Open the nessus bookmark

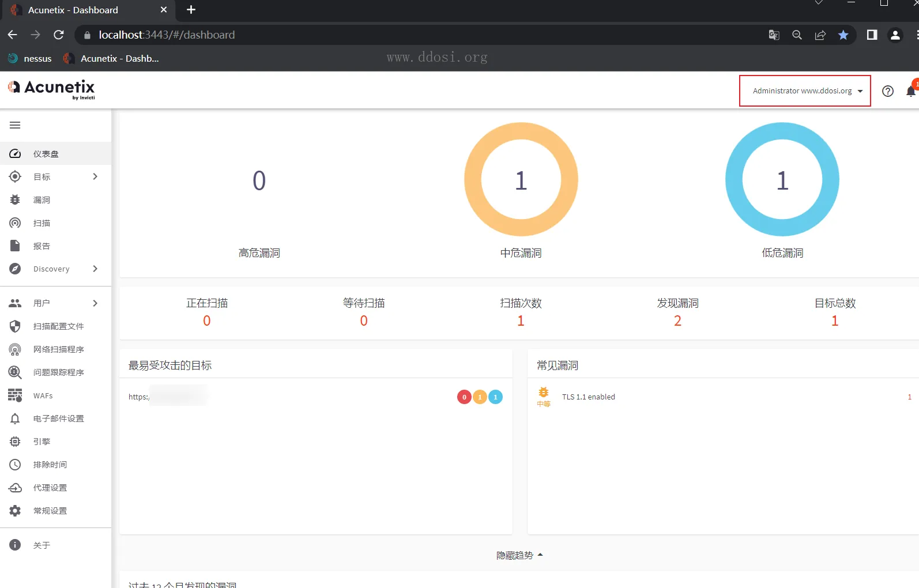(x=30, y=58)
